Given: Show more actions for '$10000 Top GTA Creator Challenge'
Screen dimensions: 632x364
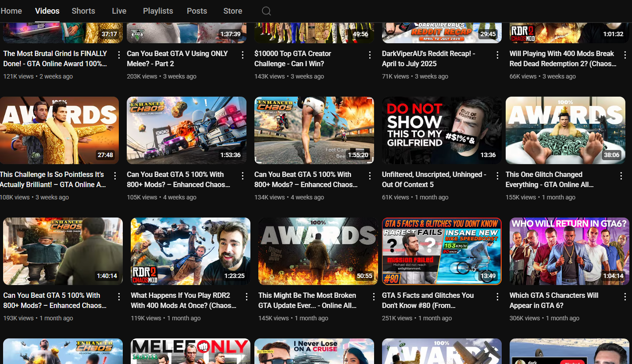Looking at the screenshot, I should 370,55.
